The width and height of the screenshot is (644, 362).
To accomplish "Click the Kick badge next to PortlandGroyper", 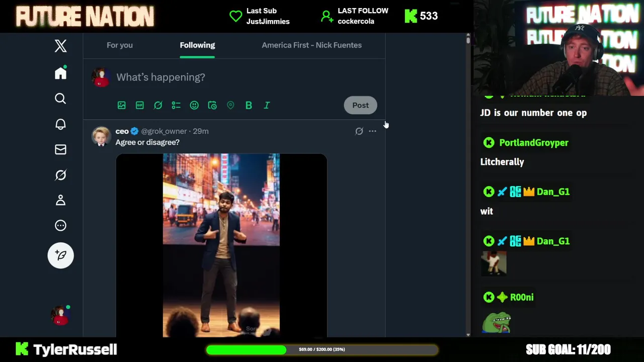I will pos(489,143).
